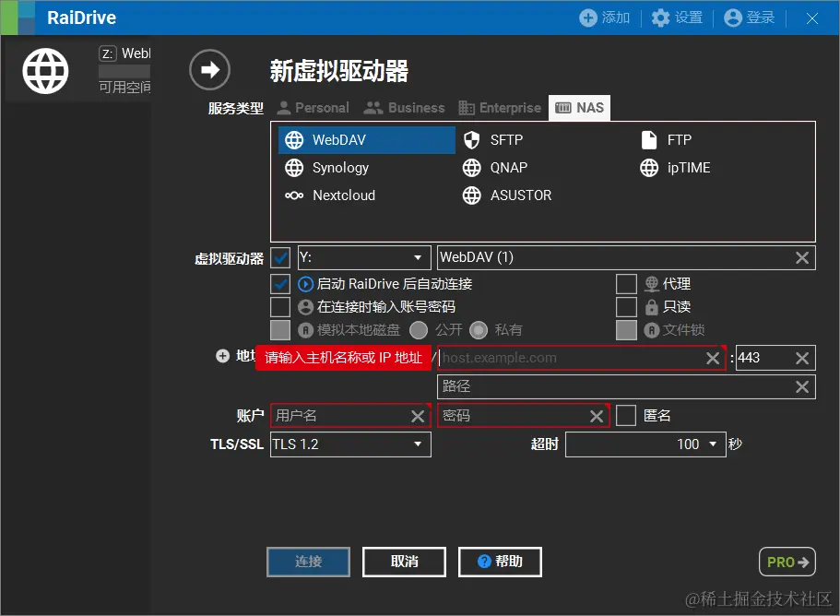Switch to the Personal tab
The width and height of the screenshot is (840, 616).
313,108
